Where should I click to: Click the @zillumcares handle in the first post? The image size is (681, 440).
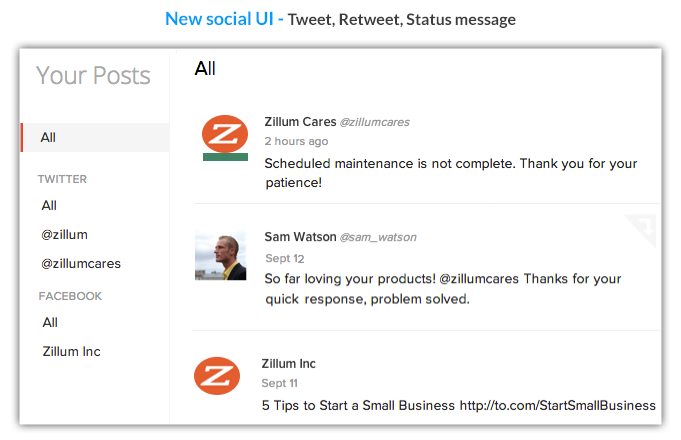pyautogui.click(x=374, y=122)
